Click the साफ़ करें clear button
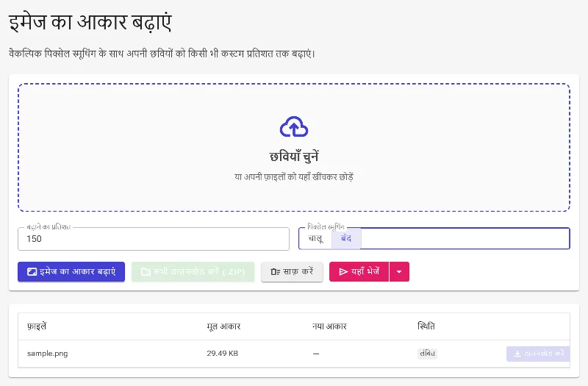 click(292, 271)
